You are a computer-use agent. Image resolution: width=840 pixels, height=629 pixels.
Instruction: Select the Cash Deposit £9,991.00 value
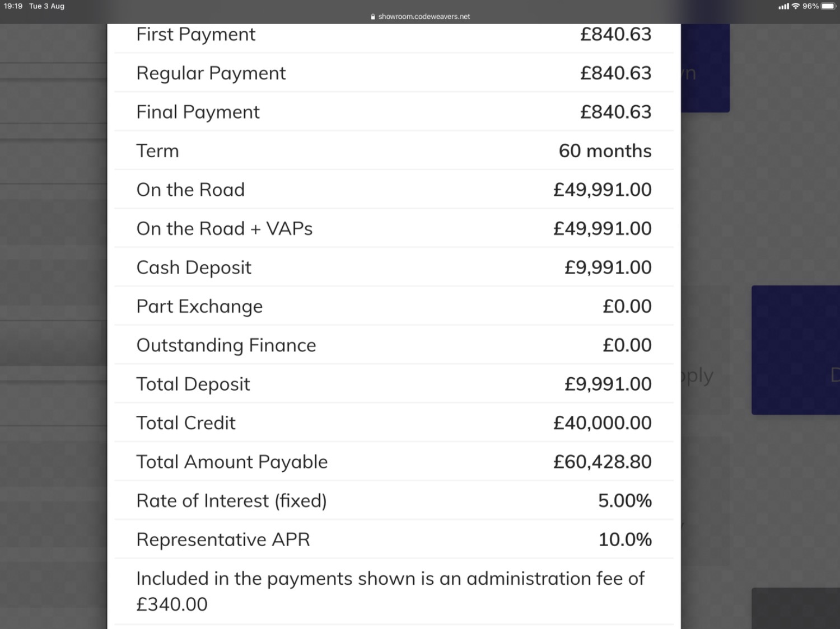(608, 267)
